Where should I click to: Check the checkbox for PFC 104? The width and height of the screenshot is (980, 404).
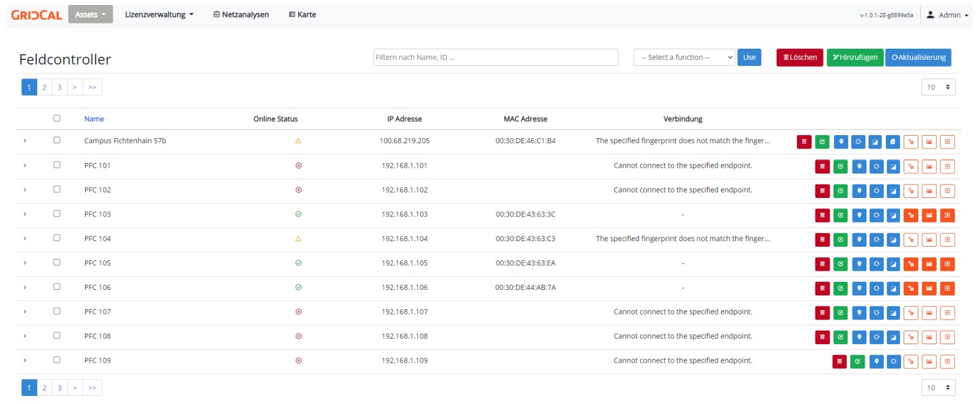tap(57, 238)
